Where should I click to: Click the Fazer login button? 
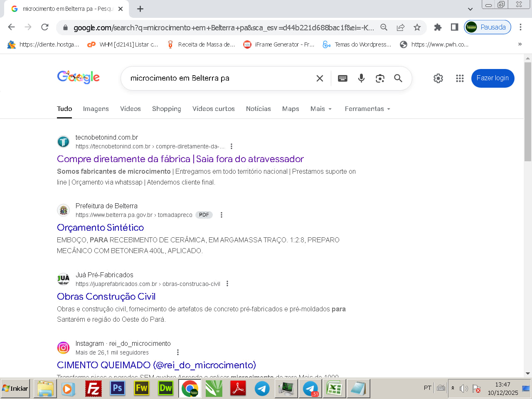click(493, 78)
